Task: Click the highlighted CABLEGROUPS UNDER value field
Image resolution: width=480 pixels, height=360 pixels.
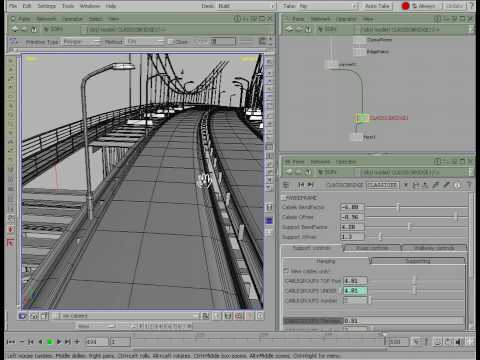Action: (x=355, y=291)
